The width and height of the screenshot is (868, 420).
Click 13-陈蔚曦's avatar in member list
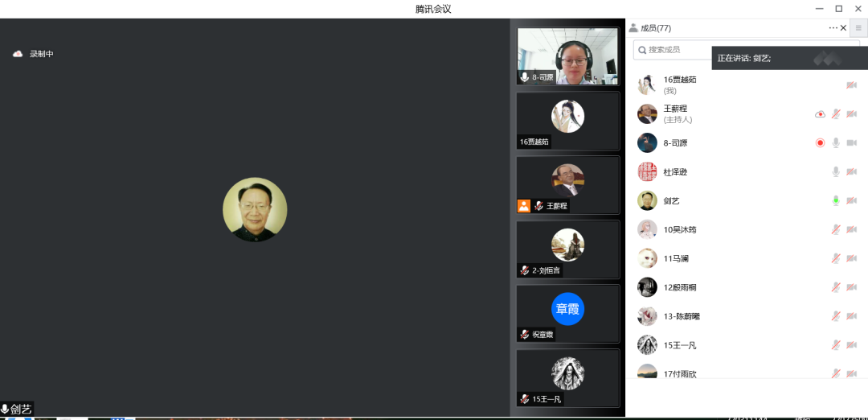(647, 316)
